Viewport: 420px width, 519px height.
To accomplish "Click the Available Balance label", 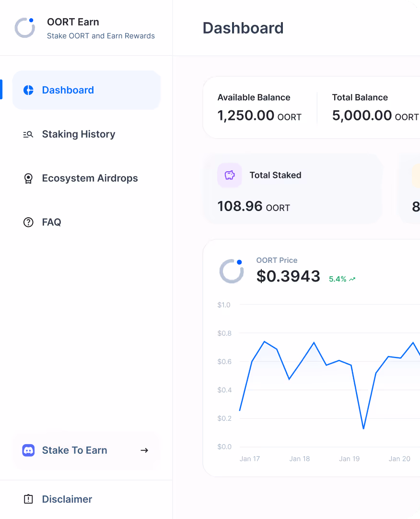I will pos(254,97).
